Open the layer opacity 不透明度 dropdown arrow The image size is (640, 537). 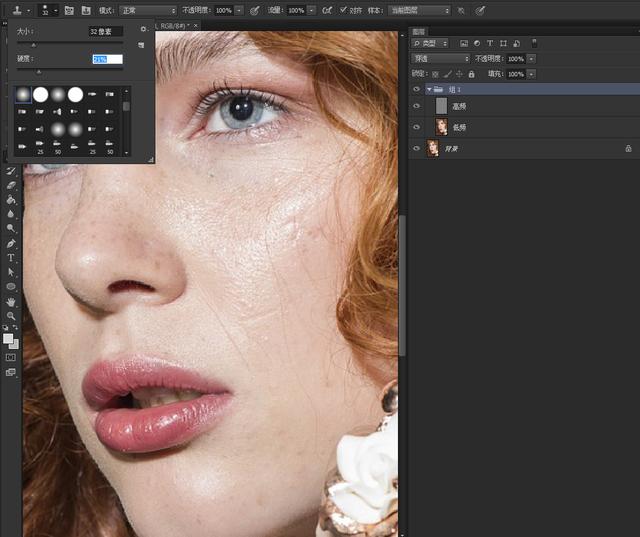(x=531, y=59)
